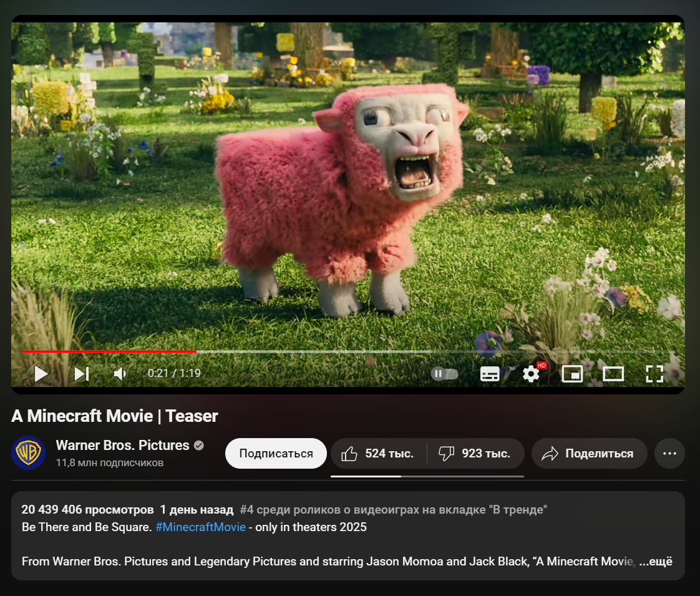Screen dimensions: 700x596
Task: Enable miniplayer mode
Action: 572,374
